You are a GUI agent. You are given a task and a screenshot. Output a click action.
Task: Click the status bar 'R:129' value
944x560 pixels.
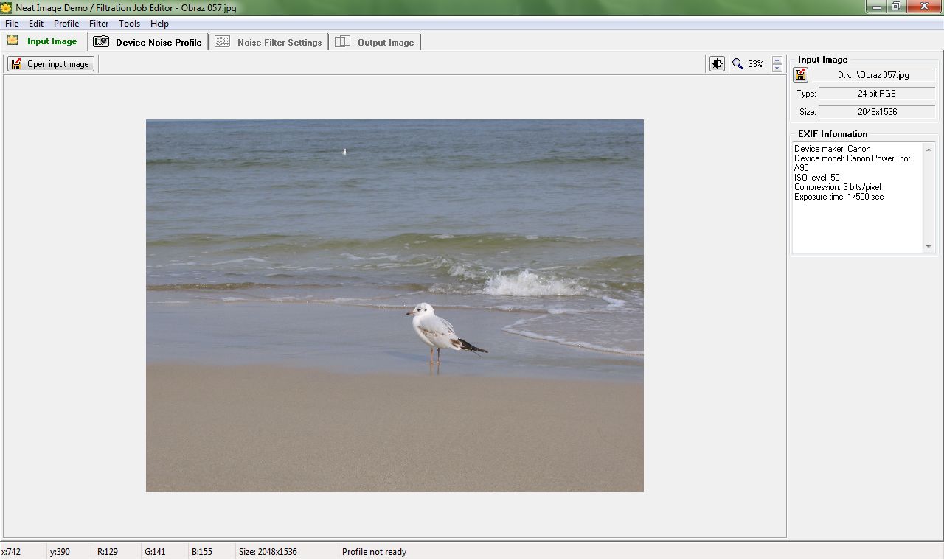(x=108, y=552)
